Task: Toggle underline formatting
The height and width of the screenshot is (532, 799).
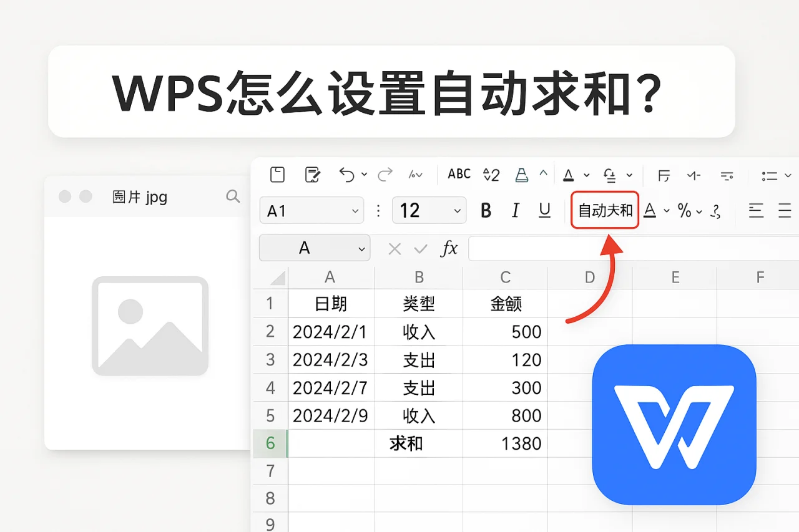Action: pyautogui.click(x=544, y=210)
